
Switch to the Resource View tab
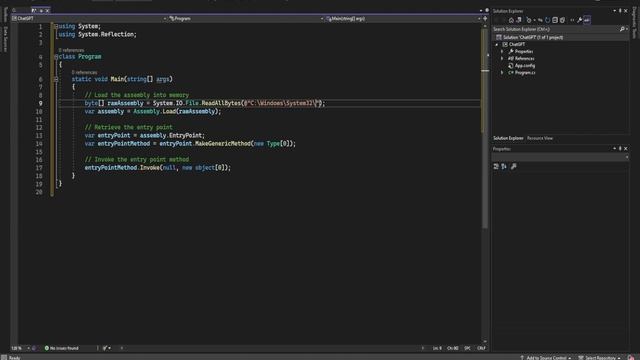pyautogui.click(x=540, y=138)
